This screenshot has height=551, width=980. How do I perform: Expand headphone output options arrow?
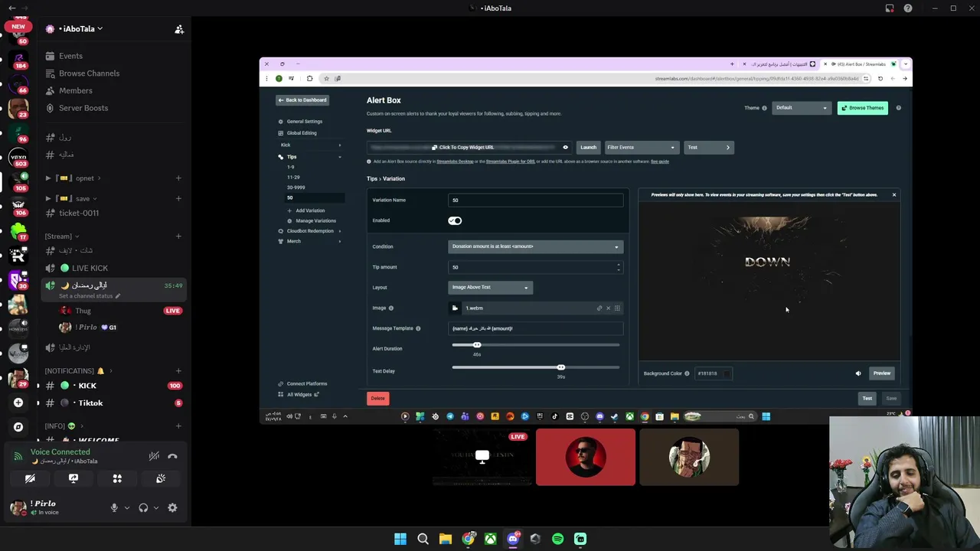pos(156,507)
